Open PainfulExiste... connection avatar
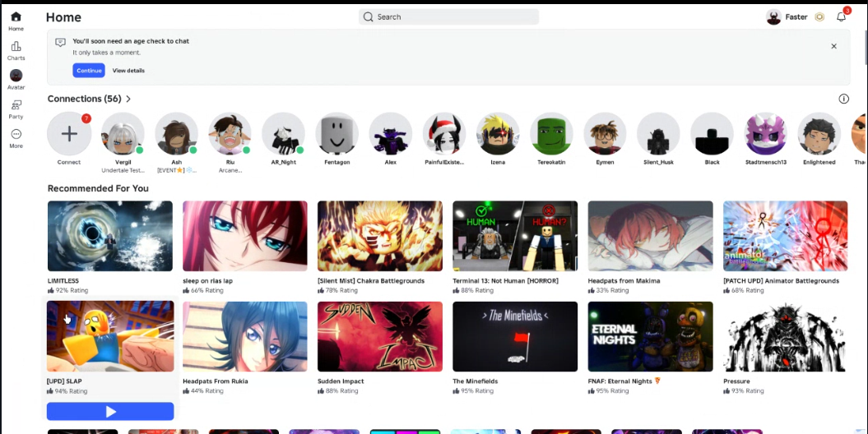Image resolution: width=868 pixels, height=434 pixels. [444, 134]
